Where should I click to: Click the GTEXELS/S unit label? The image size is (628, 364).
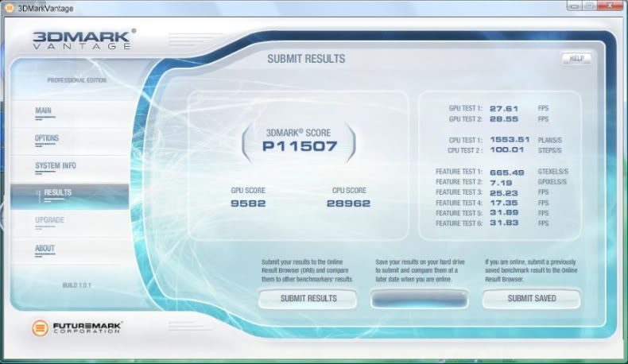click(x=552, y=172)
